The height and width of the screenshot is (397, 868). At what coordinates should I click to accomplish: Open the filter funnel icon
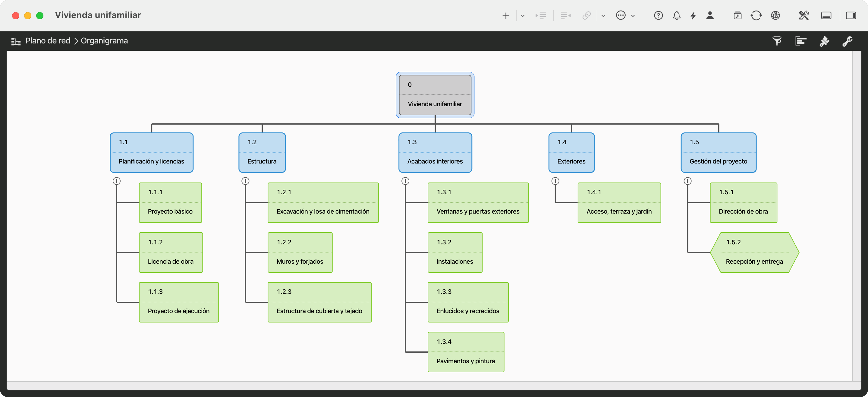click(777, 41)
